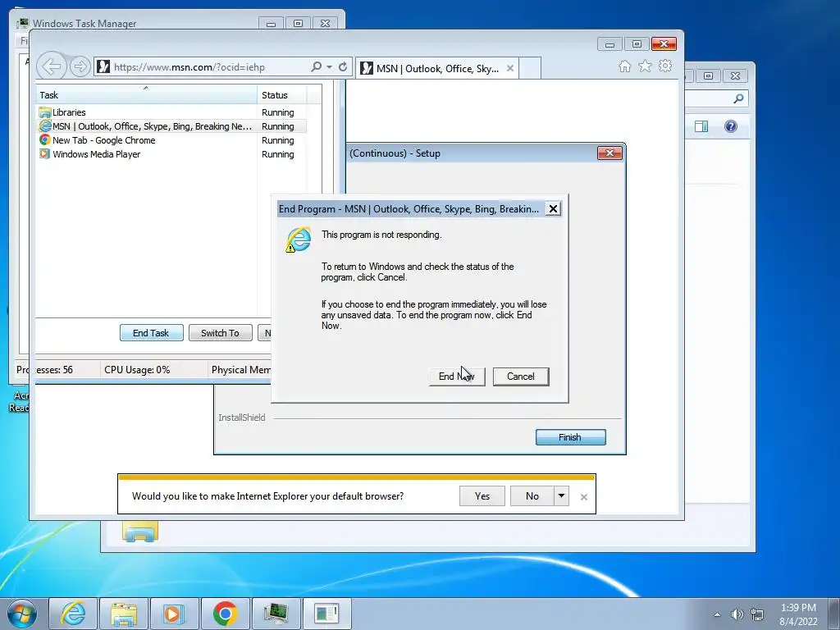Click the Libraries folder icon in task list

click(x=45, y=112)
